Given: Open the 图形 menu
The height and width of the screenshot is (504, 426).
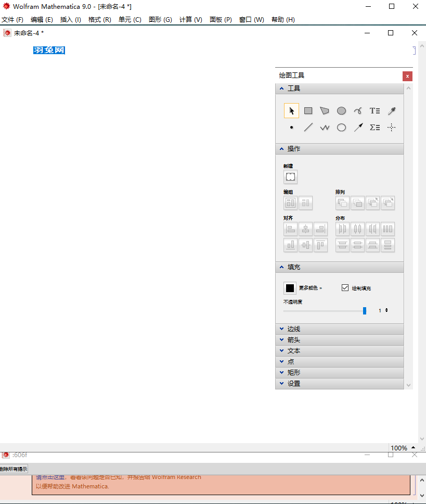Looking at the screenshot, I should [x=160, y=20].
